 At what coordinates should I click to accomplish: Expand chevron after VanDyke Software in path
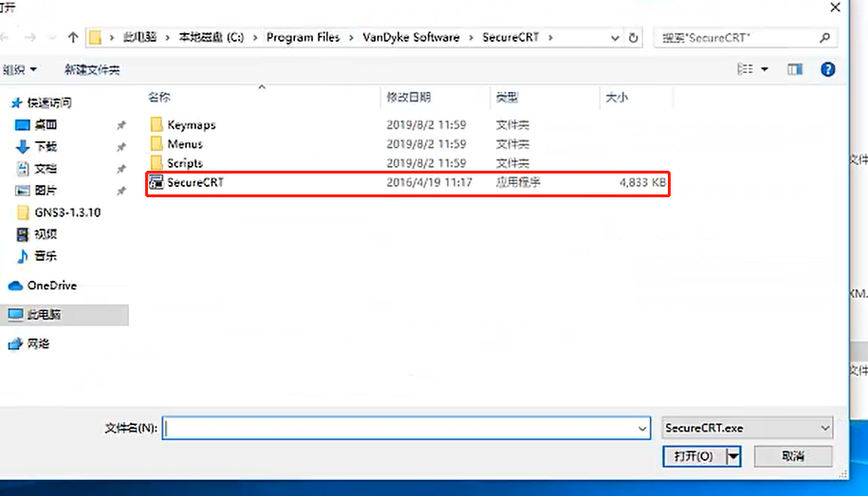pyautogui.click(x=471, y=38)
